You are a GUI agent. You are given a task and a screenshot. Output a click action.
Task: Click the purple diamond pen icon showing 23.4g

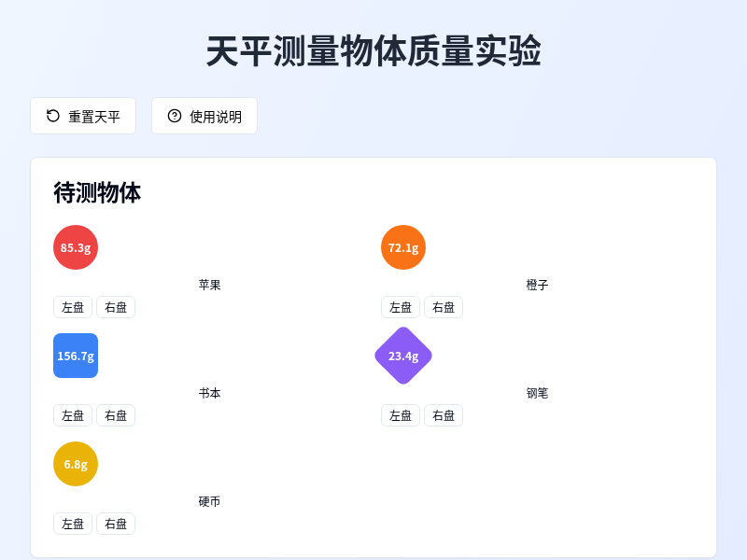pos(402,356)
